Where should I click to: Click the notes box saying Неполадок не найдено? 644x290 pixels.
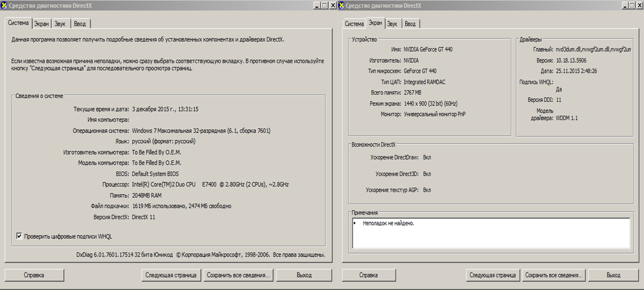[x=491, y=233]
